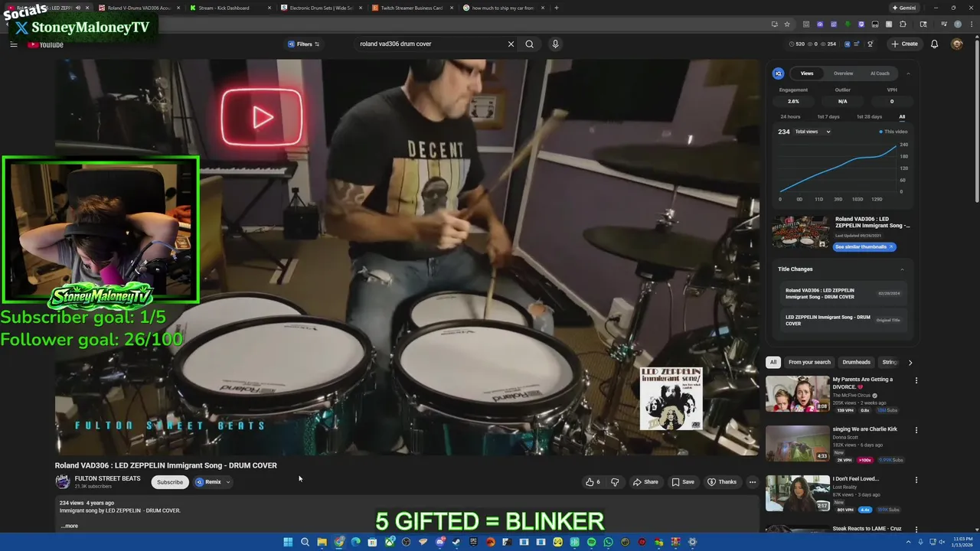Subscribe to FULTON STREET BEATS

click(x=170, y=482)
